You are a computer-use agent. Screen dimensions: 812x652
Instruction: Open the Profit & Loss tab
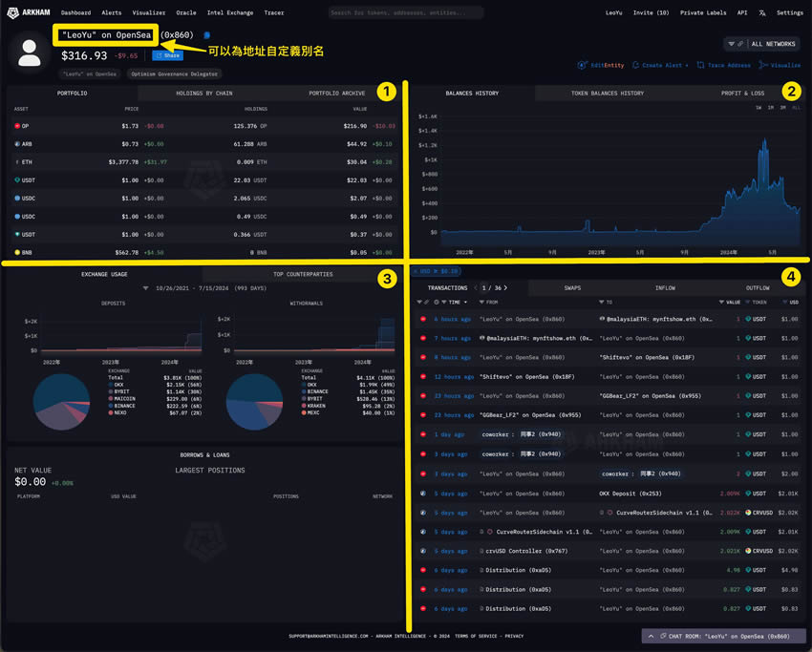[742, 94]
